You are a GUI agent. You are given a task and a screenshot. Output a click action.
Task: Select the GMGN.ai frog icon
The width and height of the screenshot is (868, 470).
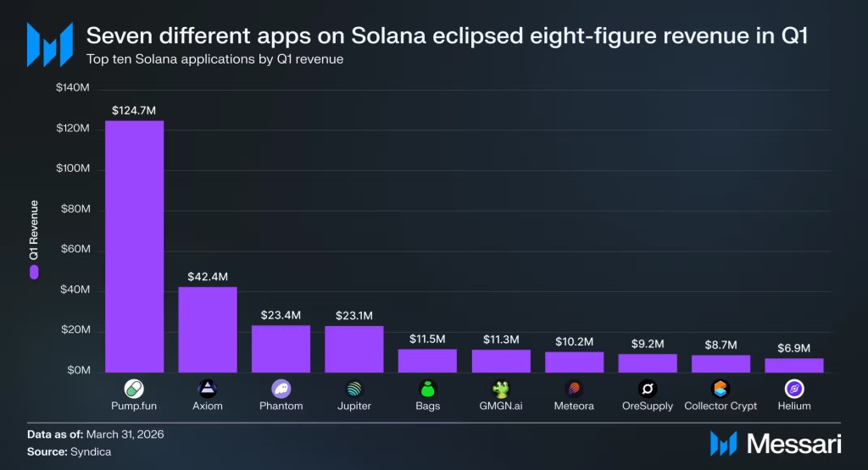point(501,389)
